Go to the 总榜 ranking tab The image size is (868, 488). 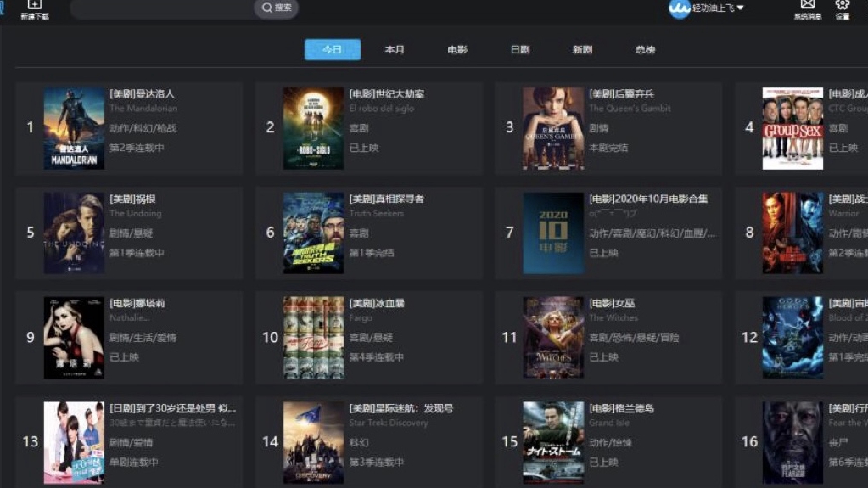645,50
